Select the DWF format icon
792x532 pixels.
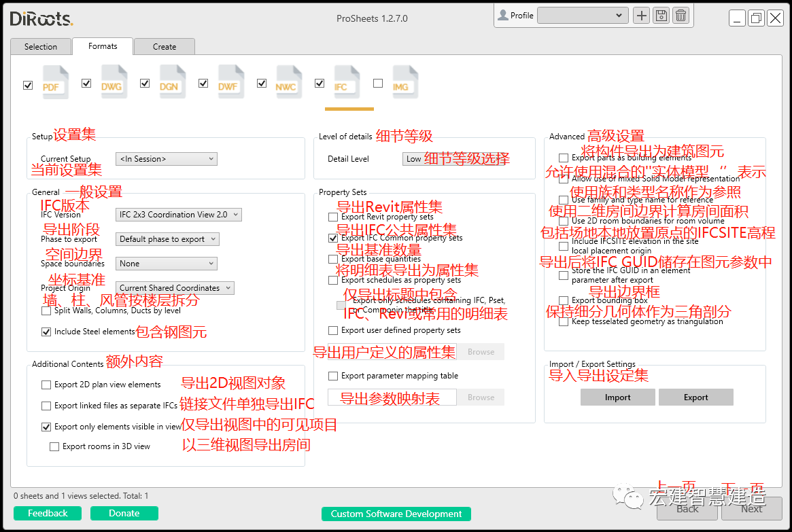(231, 82)
